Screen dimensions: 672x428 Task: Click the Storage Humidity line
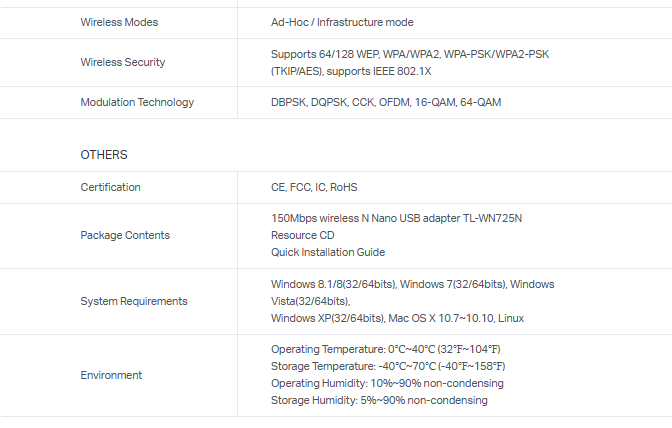click(379, 400)
